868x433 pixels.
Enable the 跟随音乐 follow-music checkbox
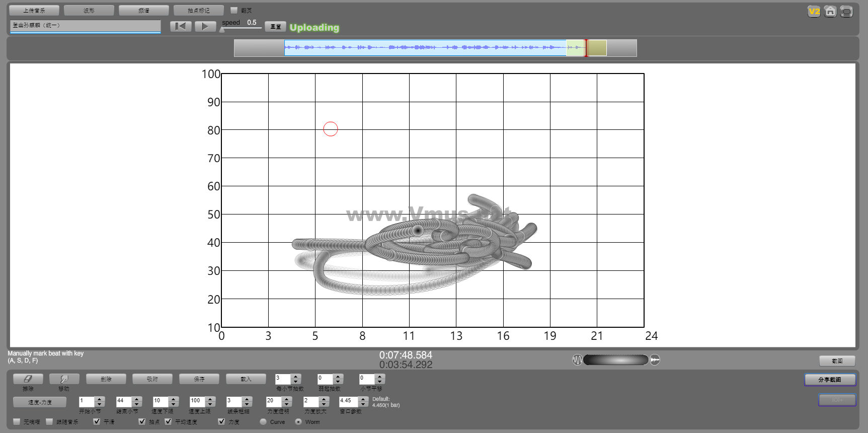[x=49, y=421]
